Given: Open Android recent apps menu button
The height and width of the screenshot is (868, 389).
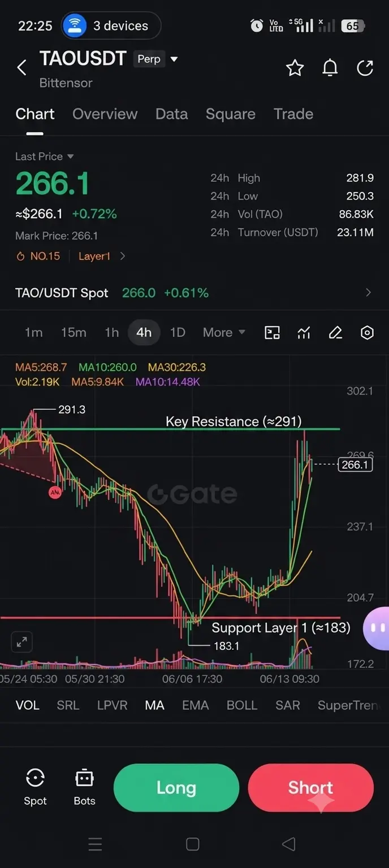Looking at the screenshot, I should click(x=96, y=844).
